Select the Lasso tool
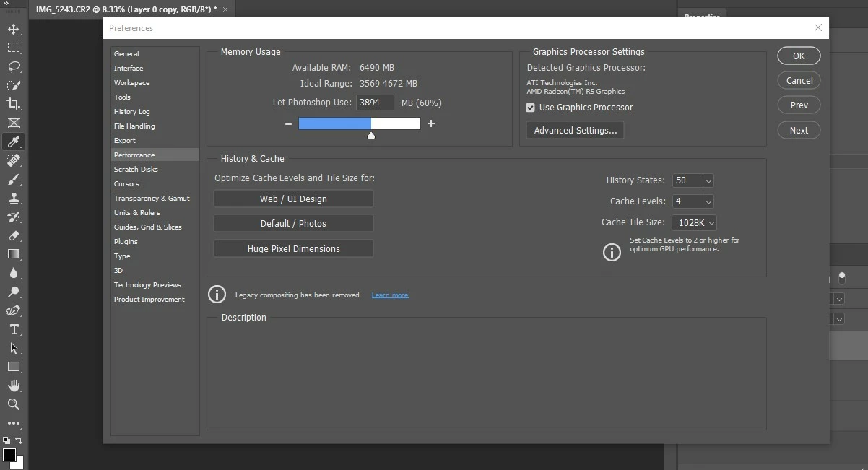This screenshot has height=470, width=868. coord(13,66)
